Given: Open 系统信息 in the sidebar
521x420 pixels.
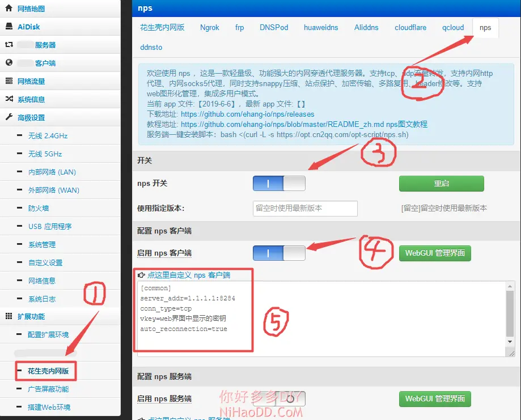Looking at the screenshot, I should tap(31, 99).
